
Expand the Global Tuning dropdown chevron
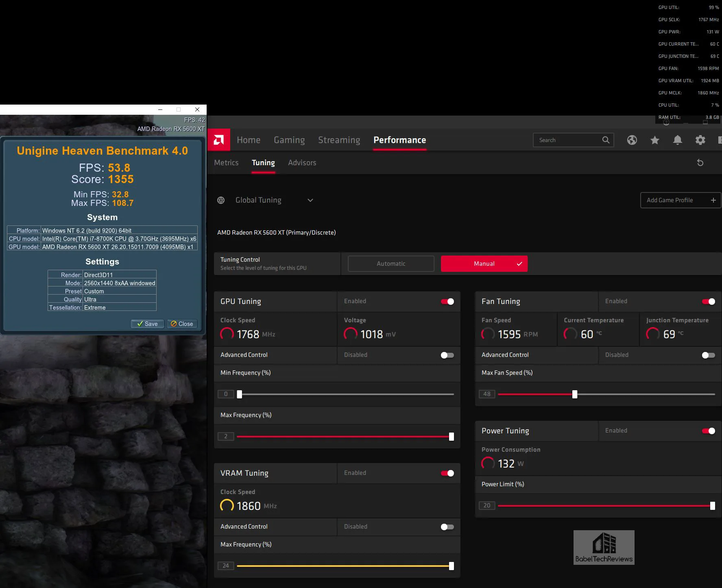point(310,200)
